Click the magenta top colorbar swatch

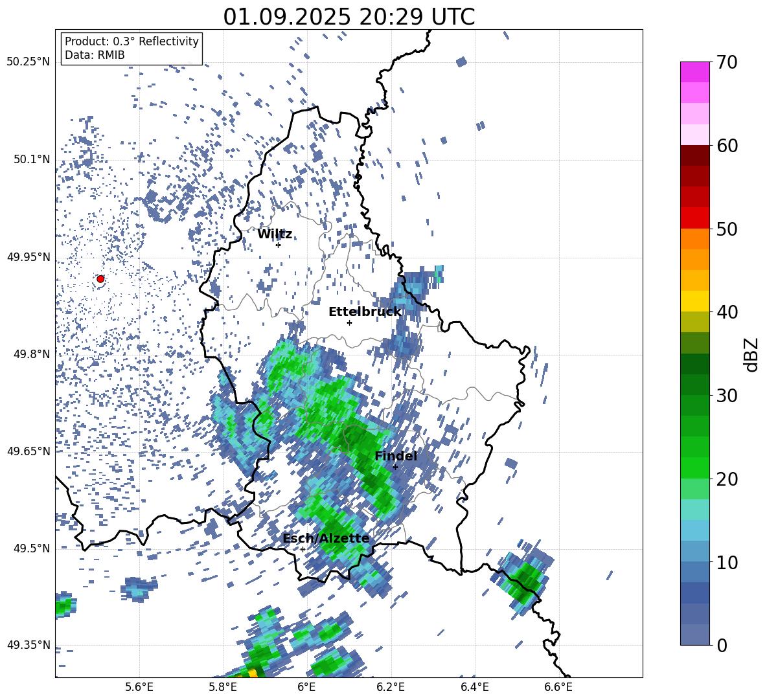[694, 72]
